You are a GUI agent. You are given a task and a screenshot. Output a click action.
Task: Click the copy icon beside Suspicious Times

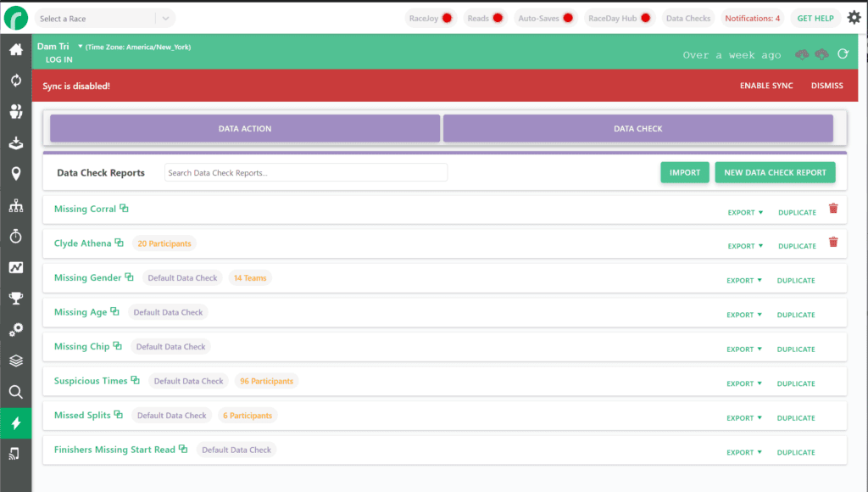[x=135, y=381]
